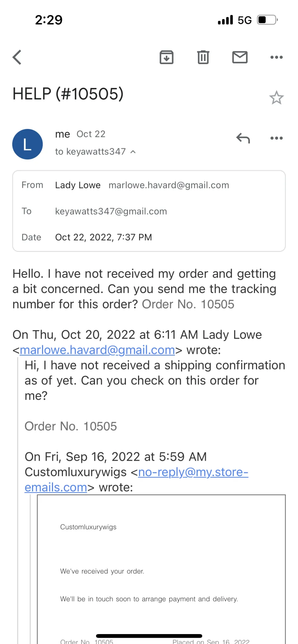Tap the home indicator bar at bottom
The height and width of the screenshot is (644, 298).
[149, 636]
